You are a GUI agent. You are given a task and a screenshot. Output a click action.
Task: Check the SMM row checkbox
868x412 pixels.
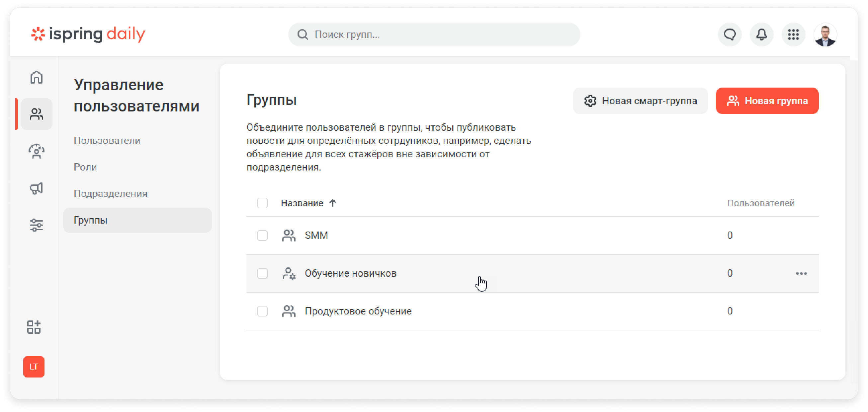coord(262,235)
